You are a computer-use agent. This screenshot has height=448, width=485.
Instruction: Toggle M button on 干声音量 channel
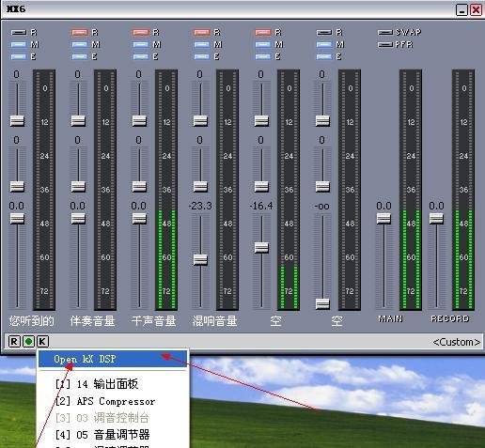pos(141,44)
